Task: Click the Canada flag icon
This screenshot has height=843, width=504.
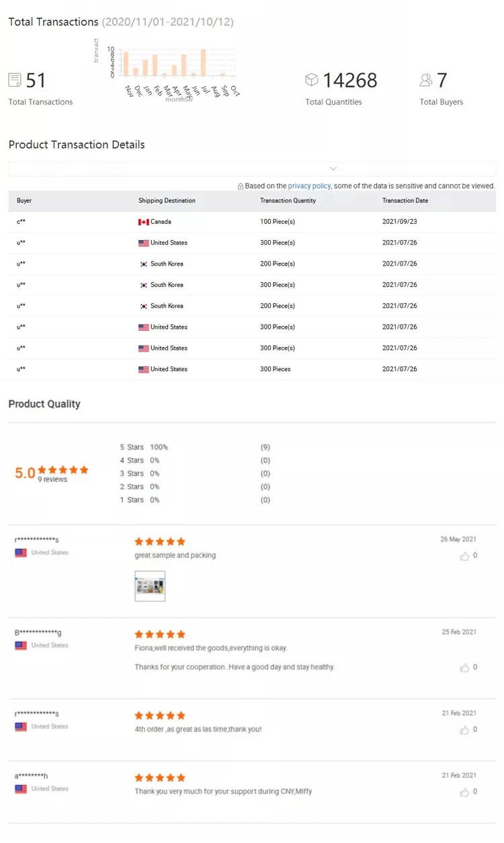Action: (143, 222)
